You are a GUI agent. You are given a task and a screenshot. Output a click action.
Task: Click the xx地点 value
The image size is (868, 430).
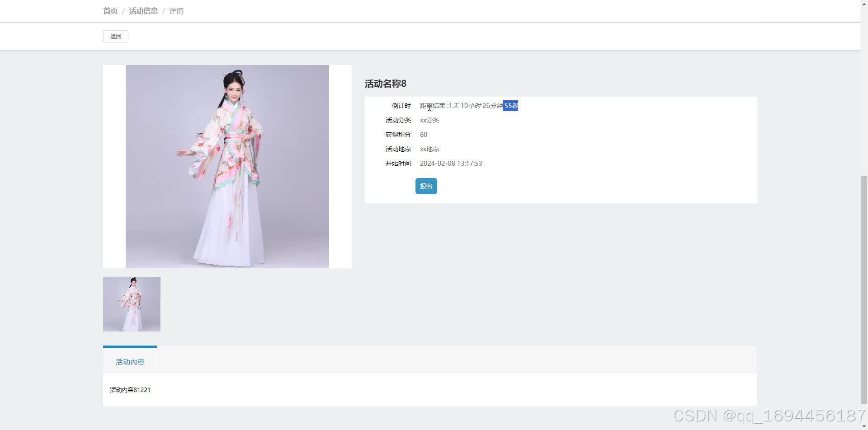(x=429, y=149)
